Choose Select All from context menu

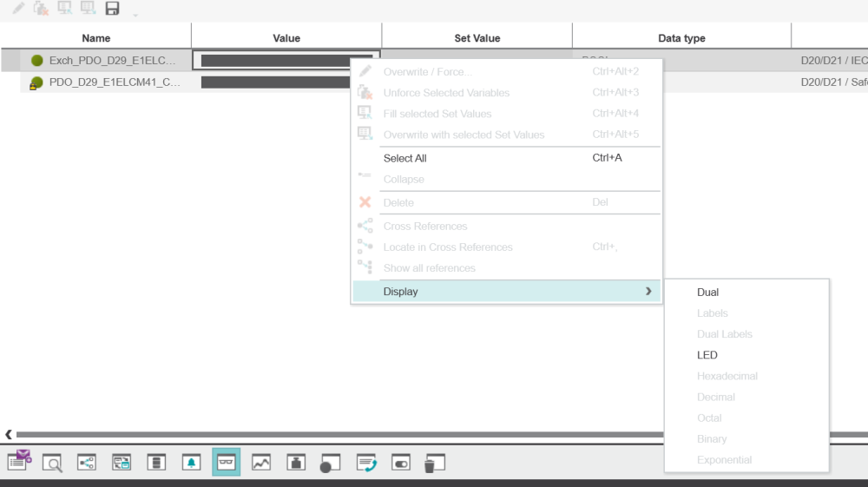click(405, 158)
